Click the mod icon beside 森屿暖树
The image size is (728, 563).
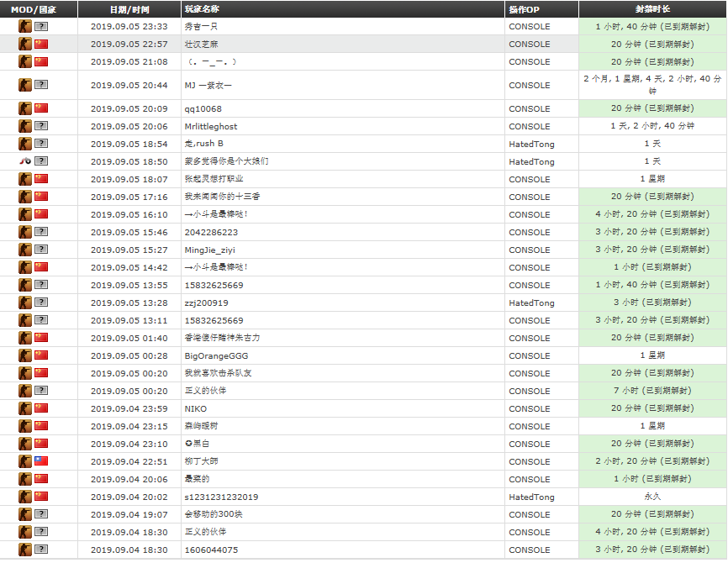pyautogui.click(x=24, y=425)
